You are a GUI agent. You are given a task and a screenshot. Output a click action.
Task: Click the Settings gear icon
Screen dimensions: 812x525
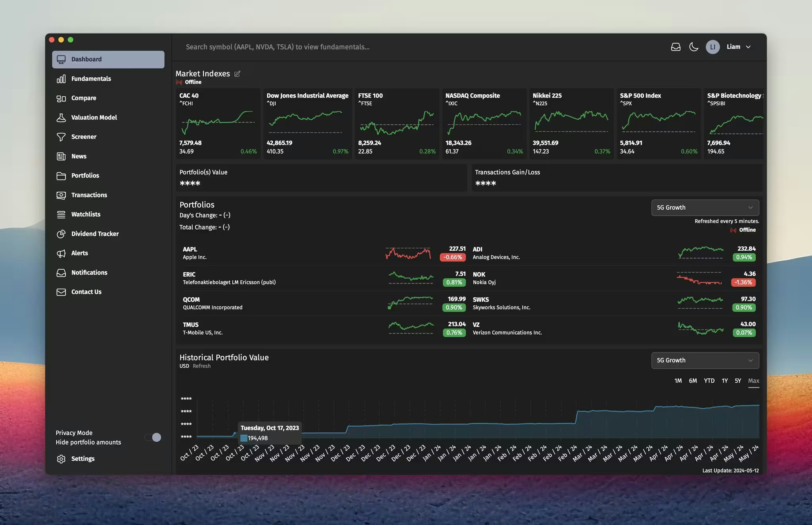click(x=61, y=459)
